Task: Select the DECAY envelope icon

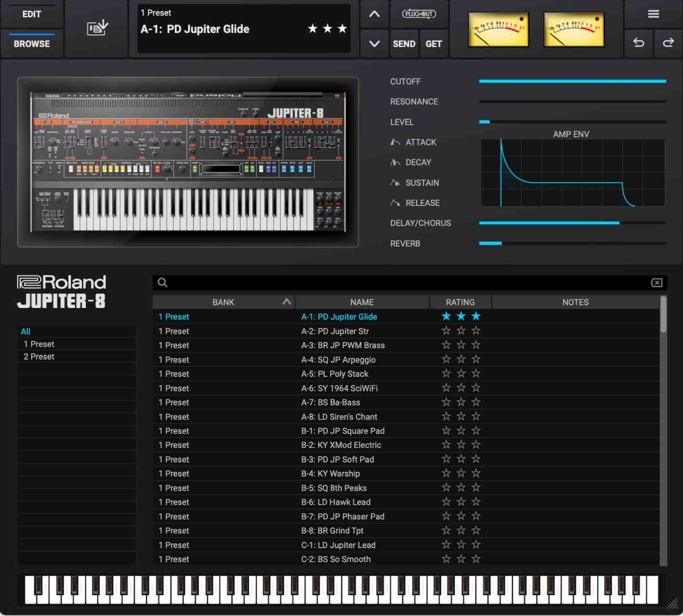Action: 395,162
